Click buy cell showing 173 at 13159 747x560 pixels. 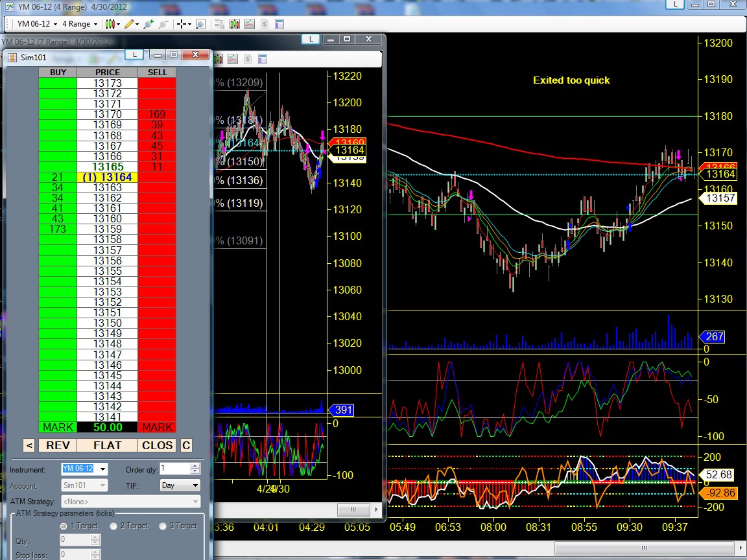[x=58, y=229]
